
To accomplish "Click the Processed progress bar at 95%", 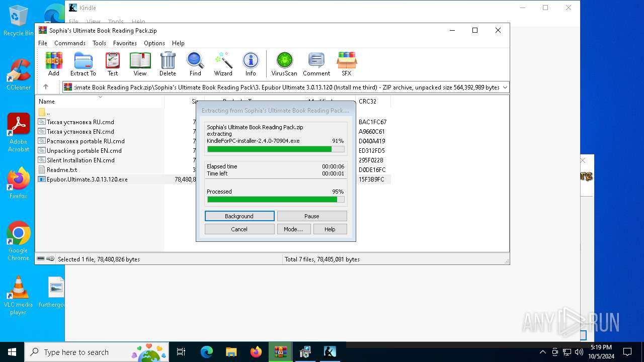I will pos(276,200).
